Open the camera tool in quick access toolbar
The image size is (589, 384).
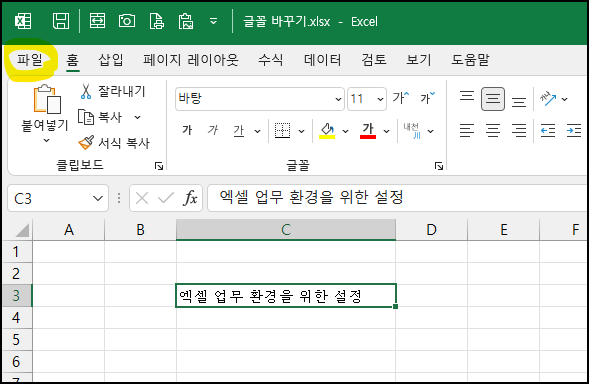click(127, 21)
